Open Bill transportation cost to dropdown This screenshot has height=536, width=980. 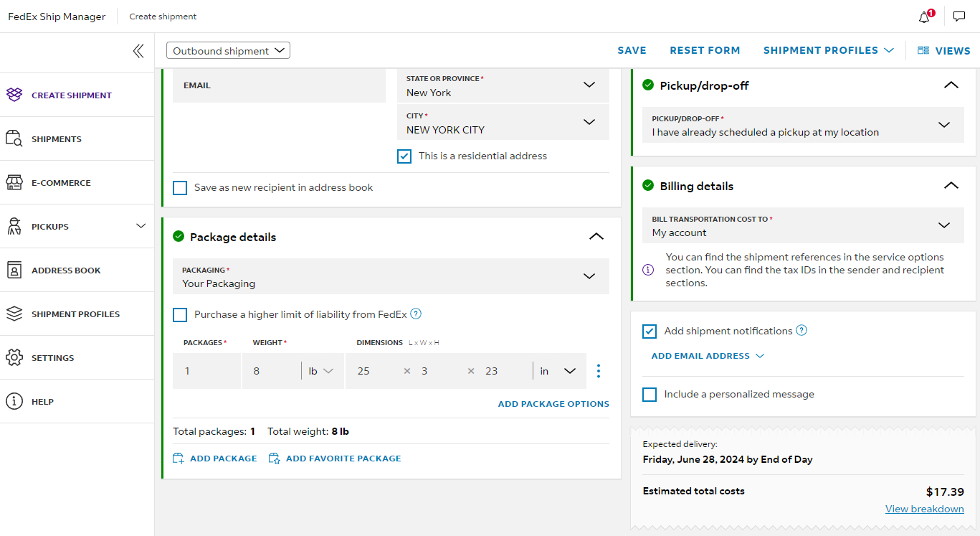pyautogui.click(x=803, y=225)
